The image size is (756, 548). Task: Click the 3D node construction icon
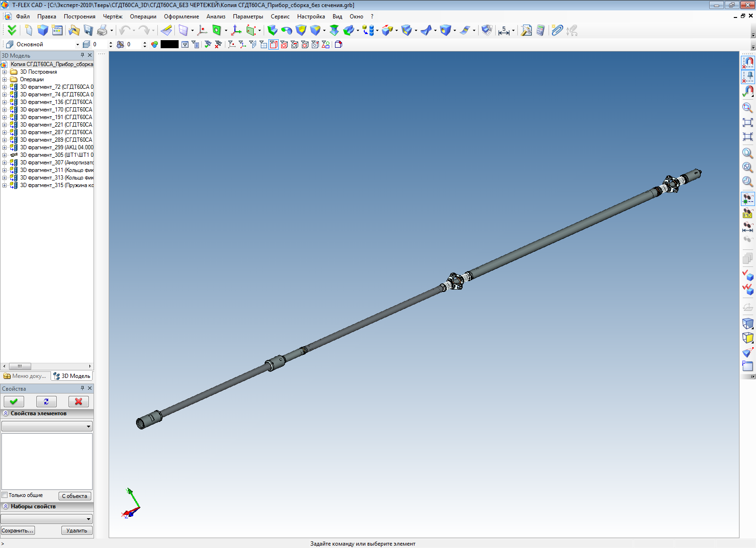tap(202, 30)
